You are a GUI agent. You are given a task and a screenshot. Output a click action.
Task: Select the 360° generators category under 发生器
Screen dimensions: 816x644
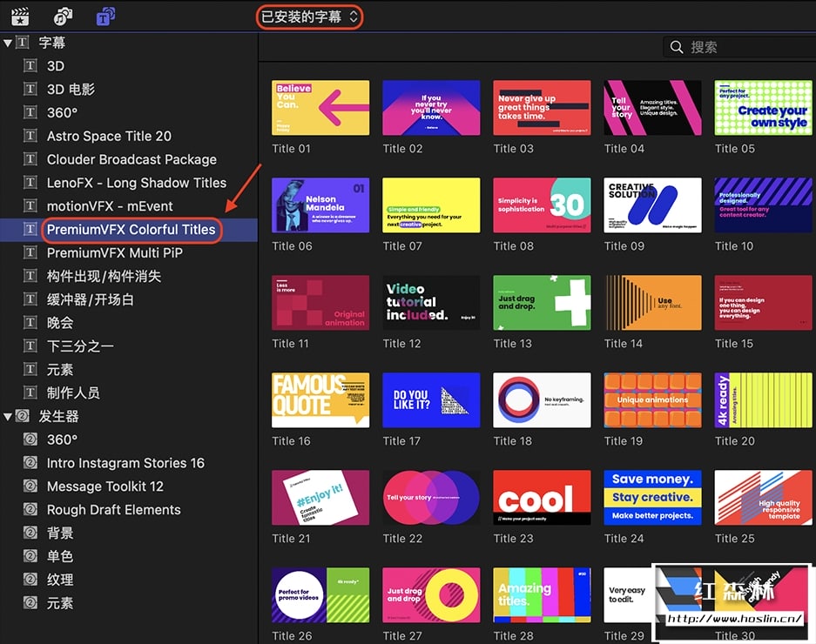coord(129,440)
